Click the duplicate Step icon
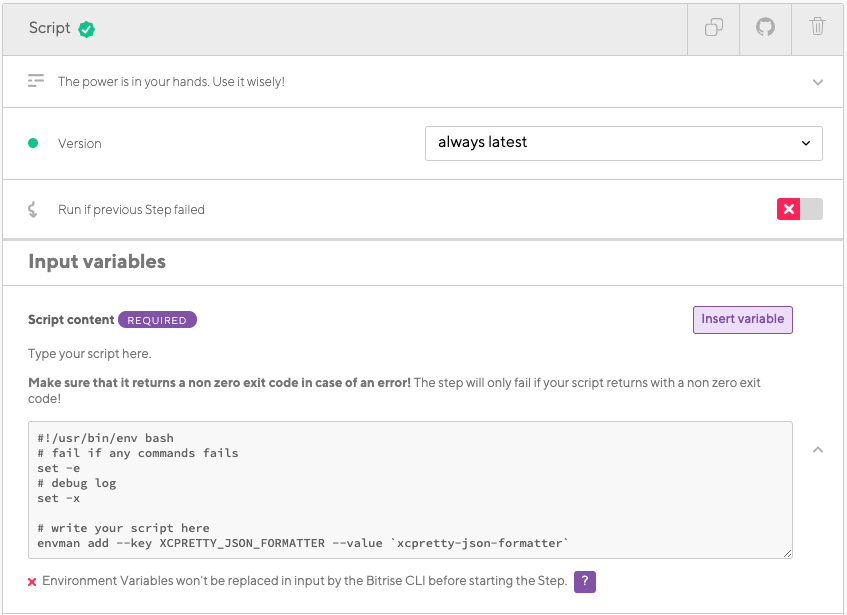This screenshot has width=847, height=615. 714,28
